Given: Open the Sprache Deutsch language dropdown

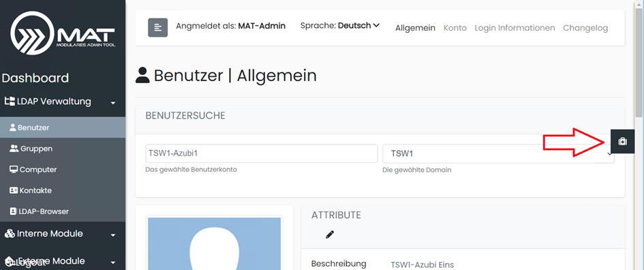Looking at the screenshot, I should pos(339,26).
